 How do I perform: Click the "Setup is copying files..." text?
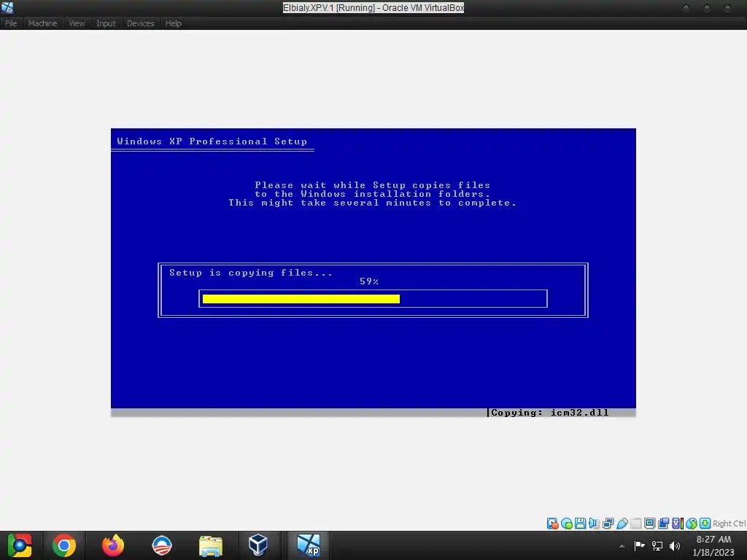tap(251, 273)
